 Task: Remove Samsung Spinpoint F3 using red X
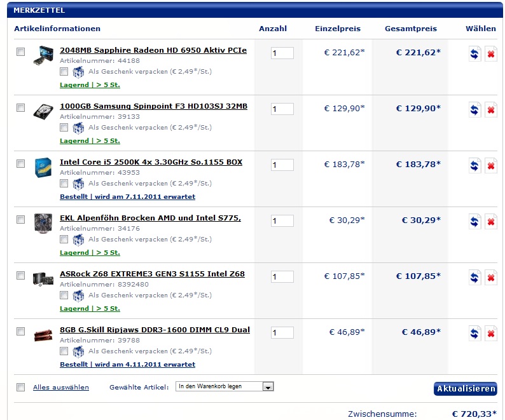click(491, 110)
